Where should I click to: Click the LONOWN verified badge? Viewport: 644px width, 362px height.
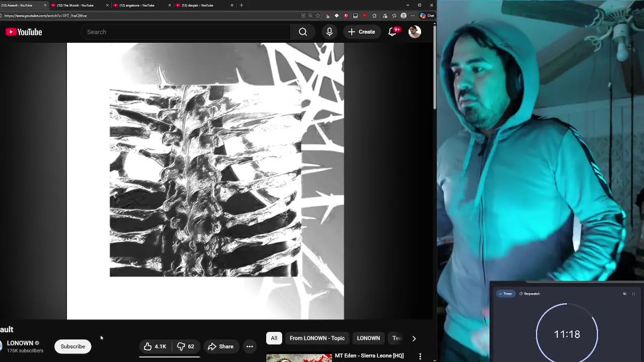pyautogui.click(x=37, y=343)
